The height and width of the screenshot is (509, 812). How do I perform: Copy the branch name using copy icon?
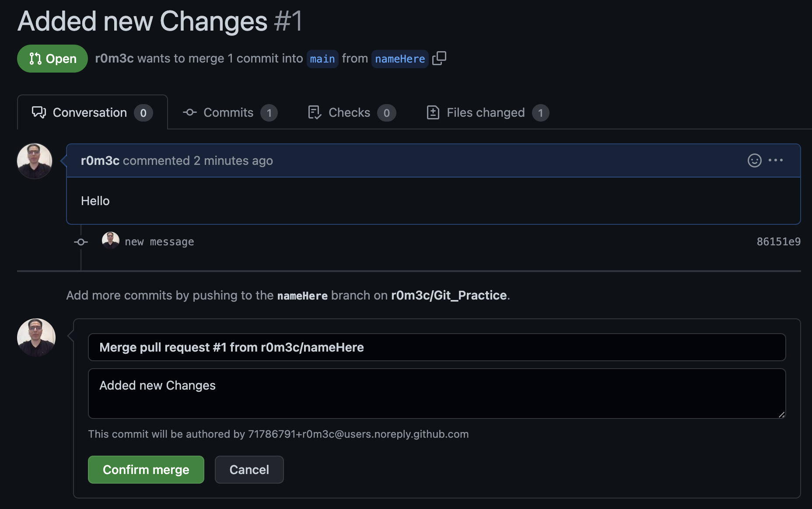coord(439,58)
